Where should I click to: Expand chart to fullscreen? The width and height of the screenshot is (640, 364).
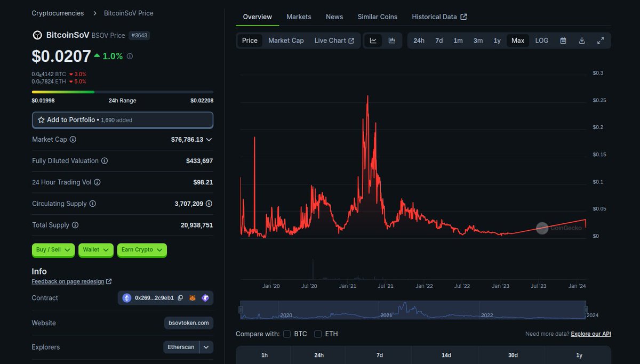(601, 41)
